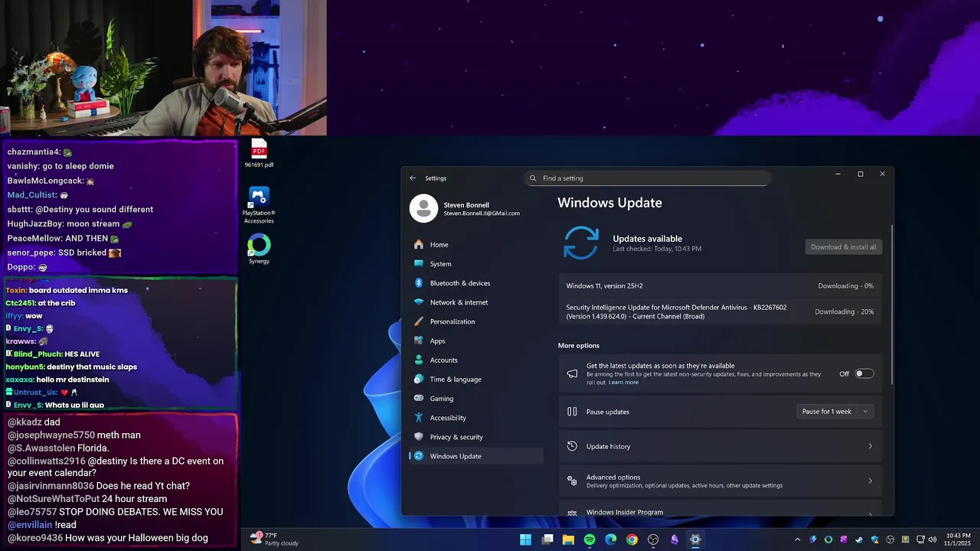Image resolution: width=980 pixels, height=551 pixels.
Task: Click Windows 11, version 25H2 update row
Action: tap(720, 286)
